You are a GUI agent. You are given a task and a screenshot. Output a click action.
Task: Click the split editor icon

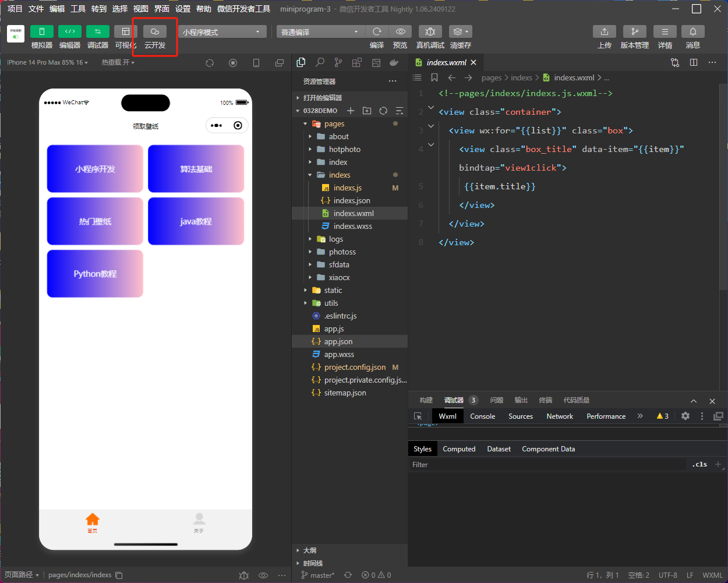pos(694,62)
